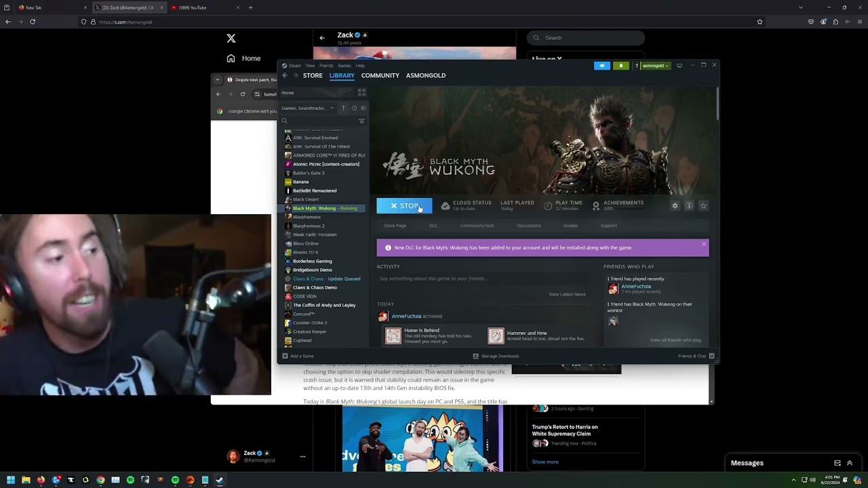Viewport: 868px width, 488px height.
Task: Open Friends & Chat in Steam
Action: [x=696, y=356]
